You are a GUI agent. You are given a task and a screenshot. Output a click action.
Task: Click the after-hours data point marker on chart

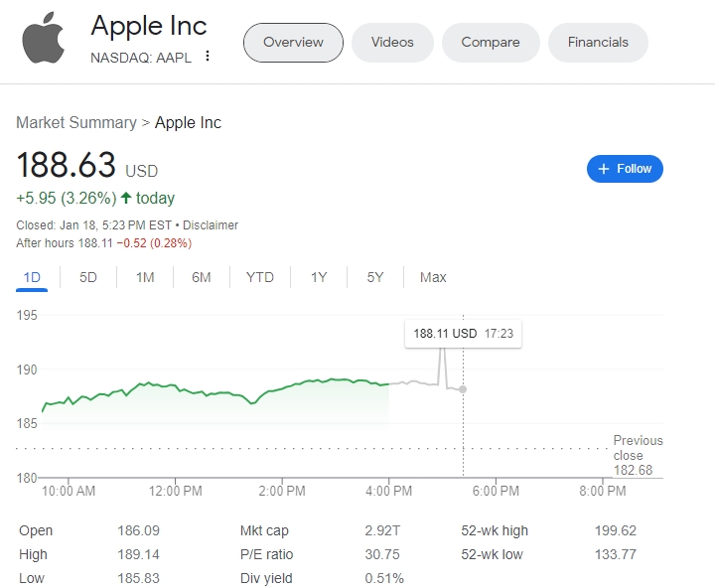click(463, 389)
